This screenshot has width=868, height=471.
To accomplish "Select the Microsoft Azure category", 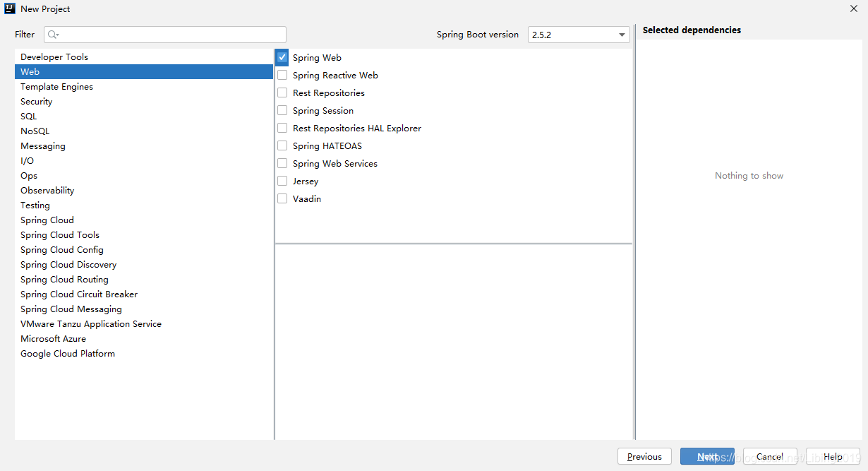I will [144, 338].
